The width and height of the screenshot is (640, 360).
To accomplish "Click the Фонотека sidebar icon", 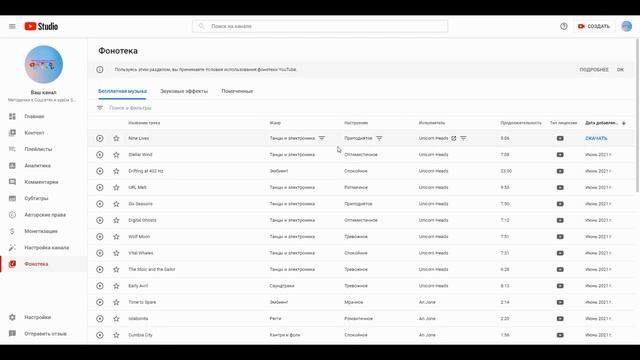I will coord(12,264).
